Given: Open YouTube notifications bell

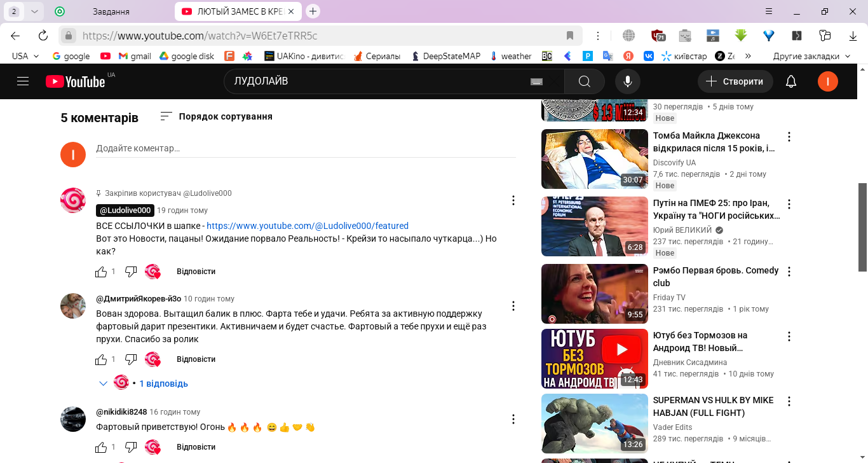Looking at the screenshot, I should tap(790, 81).
